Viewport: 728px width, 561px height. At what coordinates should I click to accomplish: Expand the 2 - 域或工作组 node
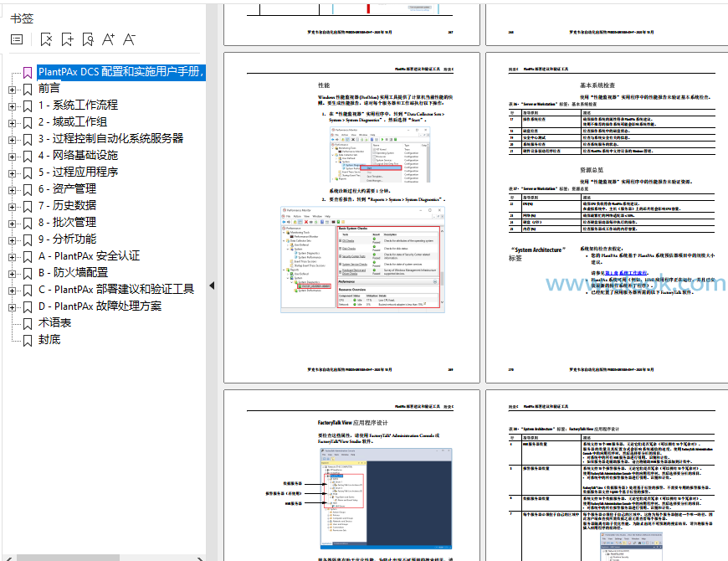(x=12, y=123)
